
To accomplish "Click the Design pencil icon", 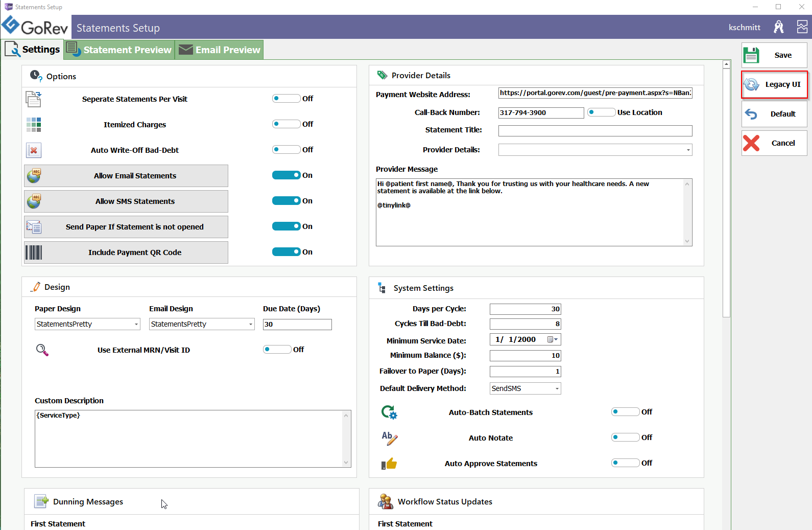I will (x=35, y=287).
